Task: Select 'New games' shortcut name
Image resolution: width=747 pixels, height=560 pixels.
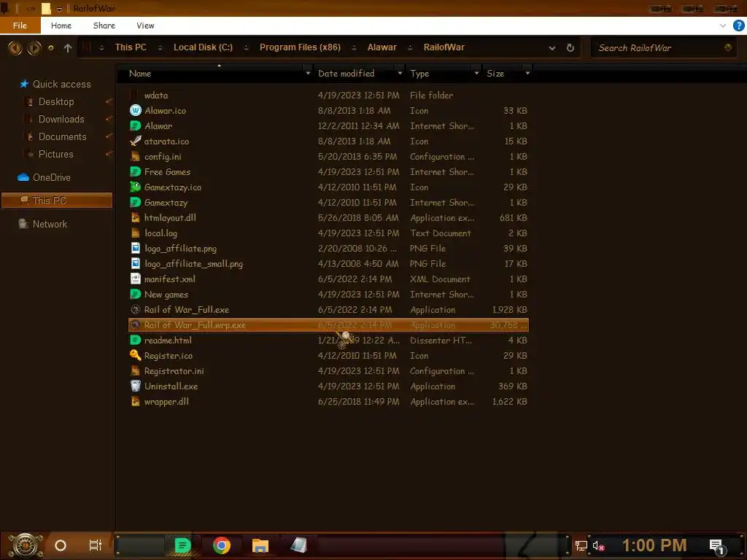Action: pos(166,295)
